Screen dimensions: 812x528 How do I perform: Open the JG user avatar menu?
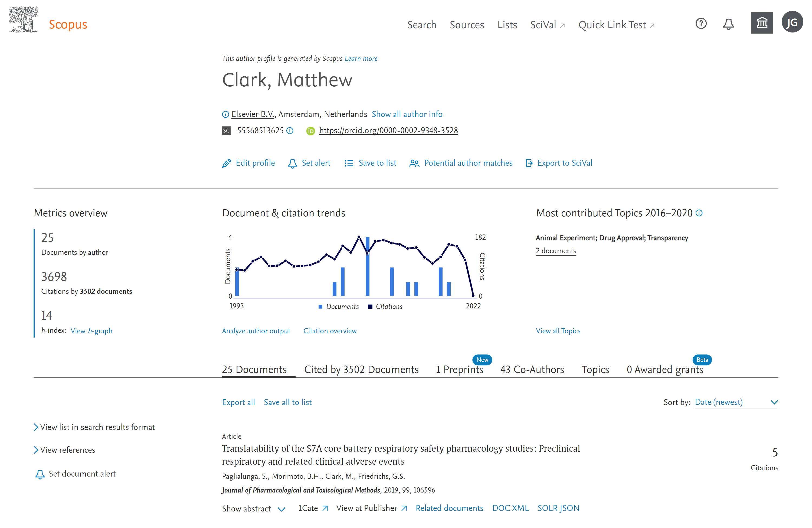[x=792, y=22]
